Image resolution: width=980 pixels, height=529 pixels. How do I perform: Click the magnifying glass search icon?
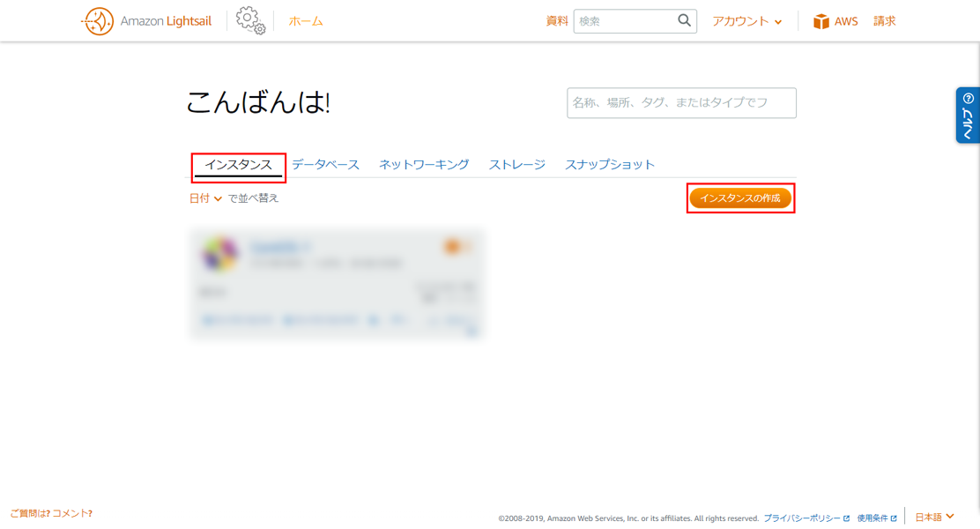point(685,20)
